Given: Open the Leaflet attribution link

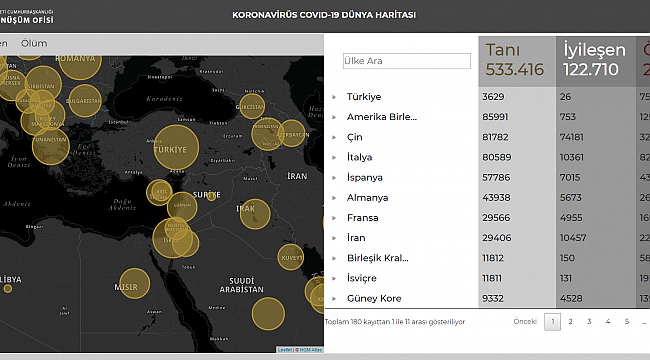Looking at the screenshot, I should click(x=284, y=350).
